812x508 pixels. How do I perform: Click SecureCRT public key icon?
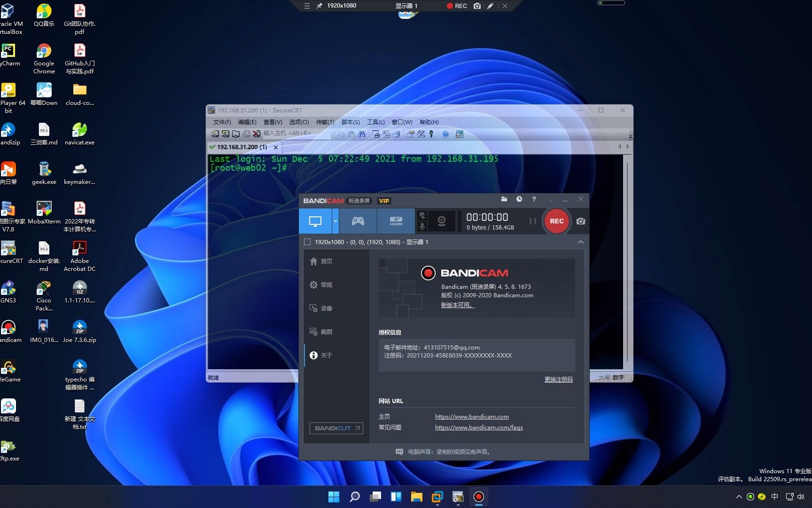click(431, 134)
